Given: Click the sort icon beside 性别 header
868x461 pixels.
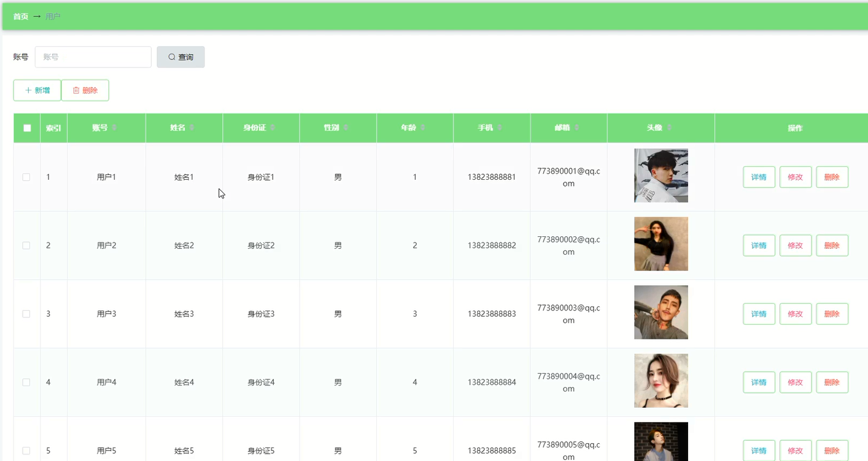Looking at the screenshot, I should pyautogui.click(x=346, y=128).
